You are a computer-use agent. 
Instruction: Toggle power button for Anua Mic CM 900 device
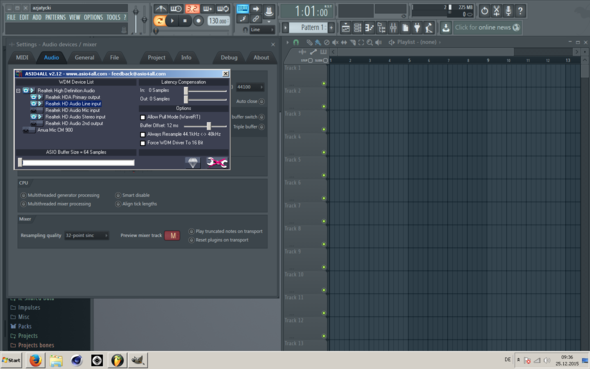[29, 130]
